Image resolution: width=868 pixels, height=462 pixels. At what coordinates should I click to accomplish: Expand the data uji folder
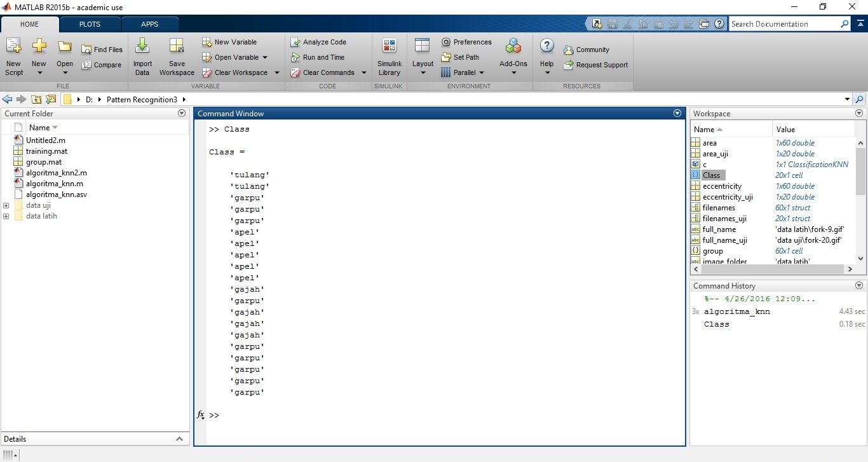[6, 205]
